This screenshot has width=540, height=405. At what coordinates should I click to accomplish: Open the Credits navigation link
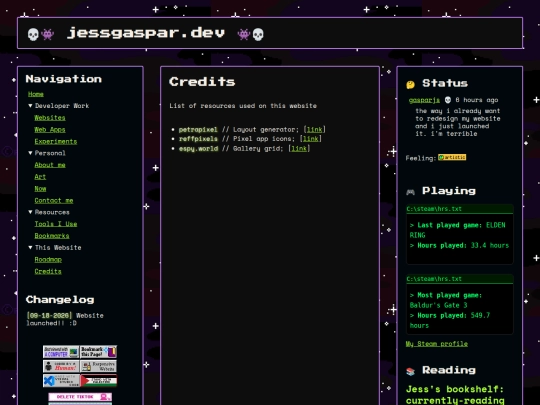tap(48, 271)
